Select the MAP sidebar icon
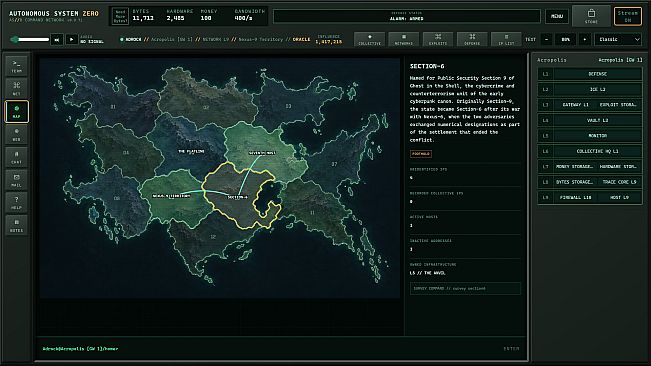This screenshot has height=366, width=651. pos(17,111)
